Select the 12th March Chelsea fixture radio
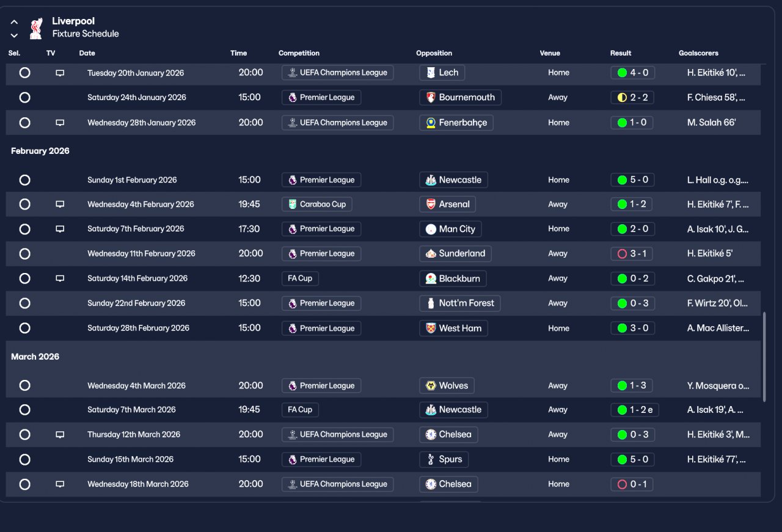This screenshot has width=782, height=532. point(24,435)
